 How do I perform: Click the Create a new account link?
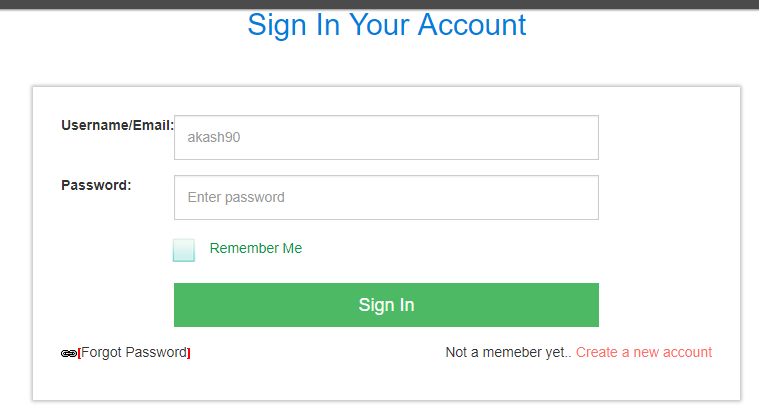(x=644, y=352)
